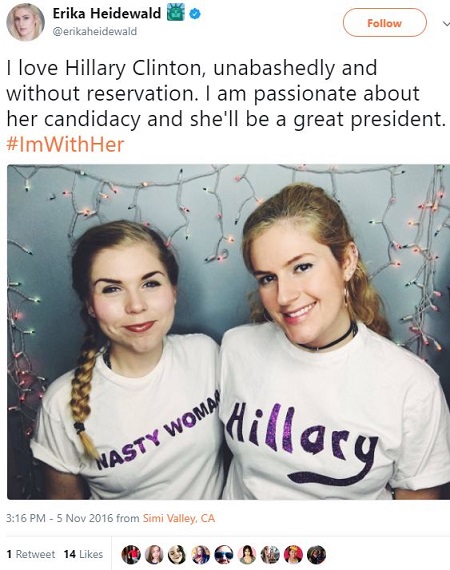
Task: Enlarge the attached photo of two women
Action: 228,332
